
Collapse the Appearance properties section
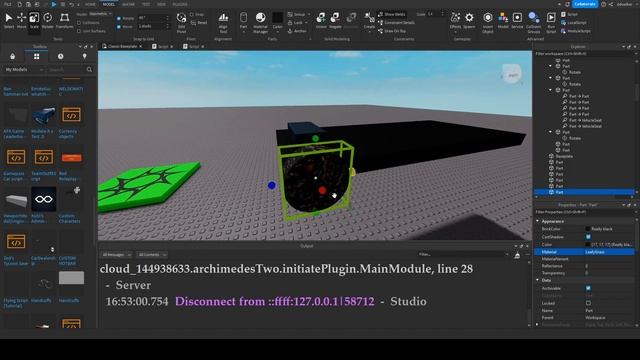point(538,221)
